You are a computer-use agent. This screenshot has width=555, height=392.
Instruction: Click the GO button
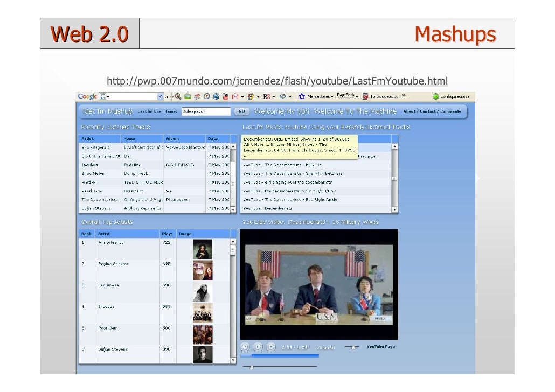[x=242, y=111]
